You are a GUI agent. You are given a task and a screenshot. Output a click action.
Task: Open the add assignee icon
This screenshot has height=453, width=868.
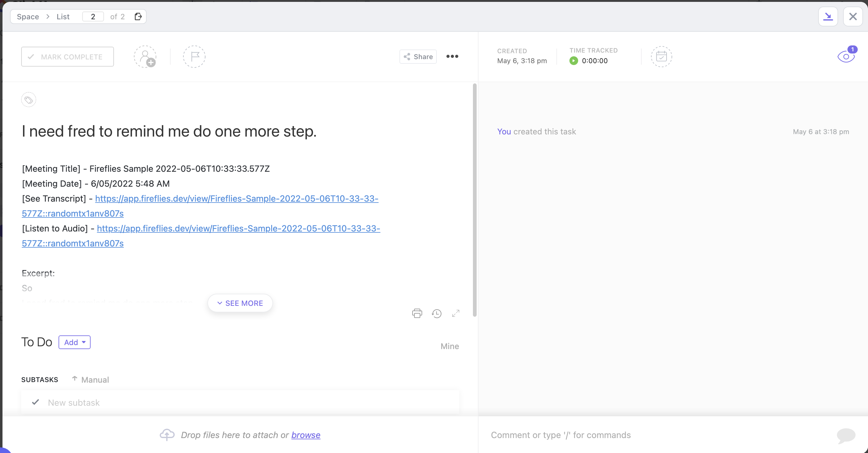145,57
